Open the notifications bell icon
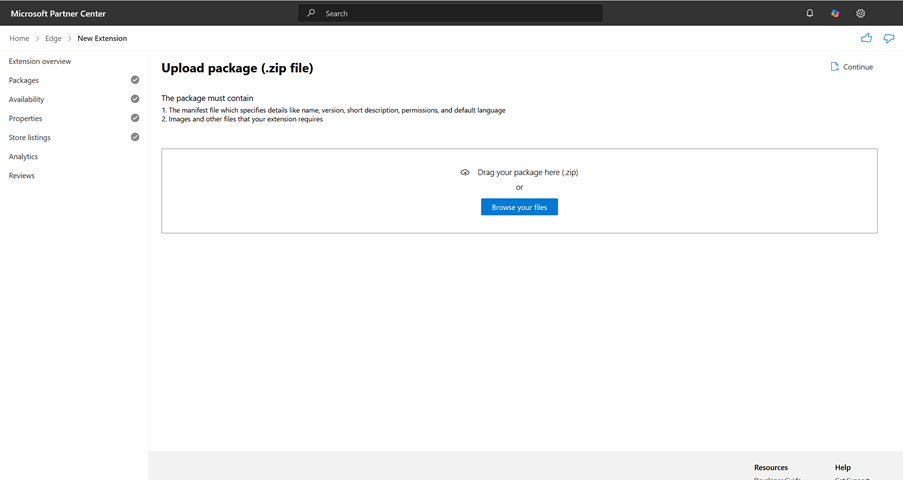The height and width of the screenshot is (480, 903). pyautogui.click(x=810, y=13)
